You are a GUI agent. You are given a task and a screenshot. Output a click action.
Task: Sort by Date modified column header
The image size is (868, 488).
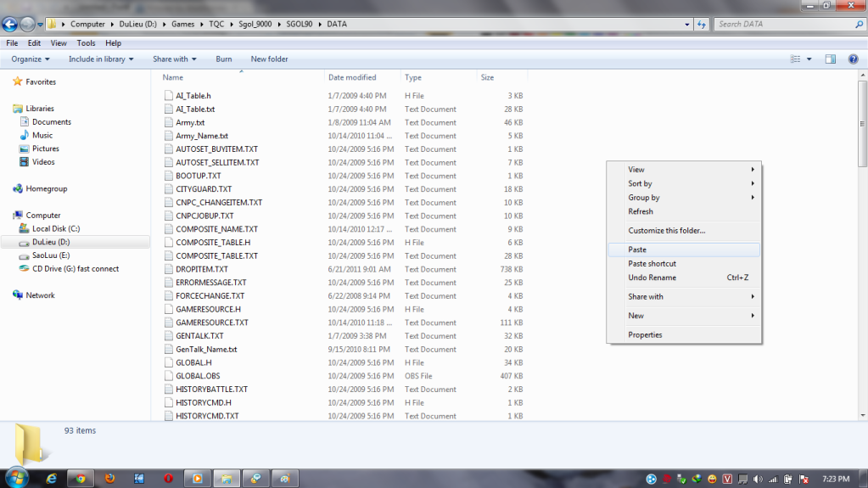[362, 77]
